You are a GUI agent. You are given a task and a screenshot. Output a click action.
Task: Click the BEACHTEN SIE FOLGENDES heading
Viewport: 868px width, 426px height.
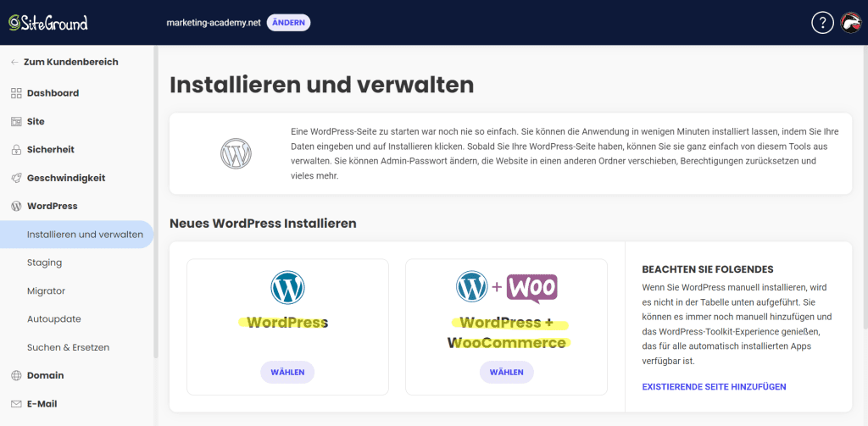pyautogui.click(x=708, y=270)
